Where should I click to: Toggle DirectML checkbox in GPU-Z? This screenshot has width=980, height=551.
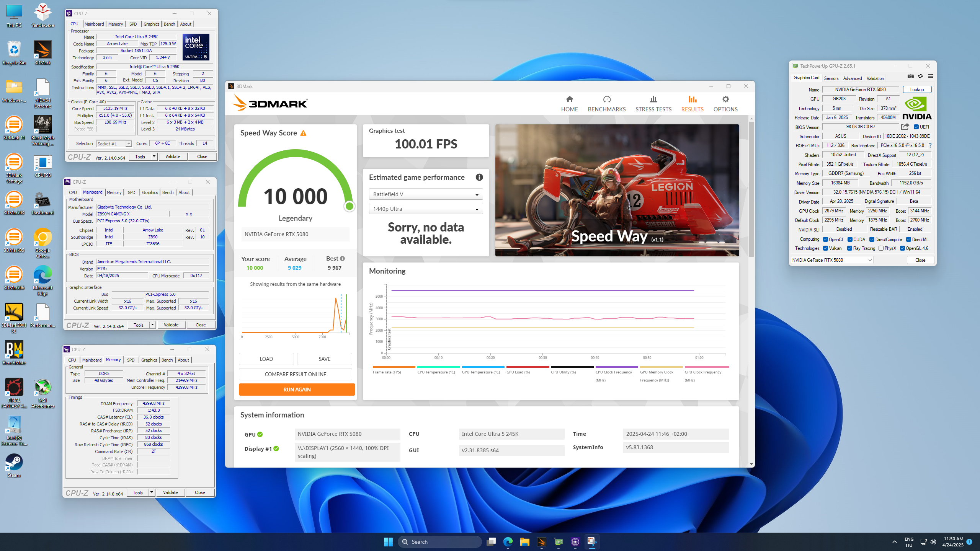pyautogui.click(x=908, y=240)
